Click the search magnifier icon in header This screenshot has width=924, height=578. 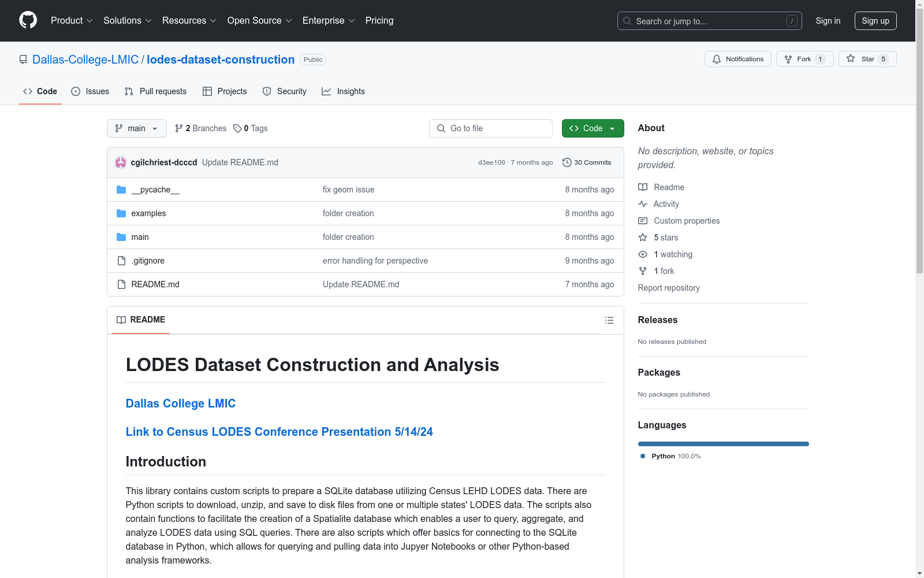click(x=627, y=21)
